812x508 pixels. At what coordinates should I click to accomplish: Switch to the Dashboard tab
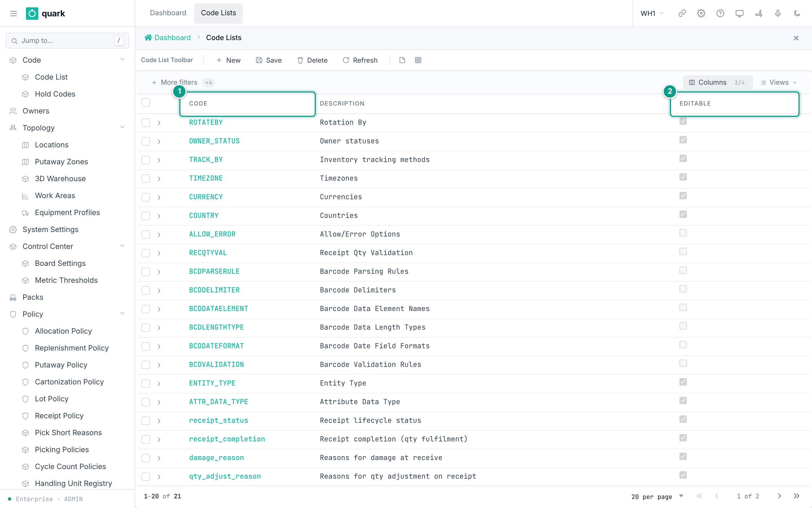(168, 13)
